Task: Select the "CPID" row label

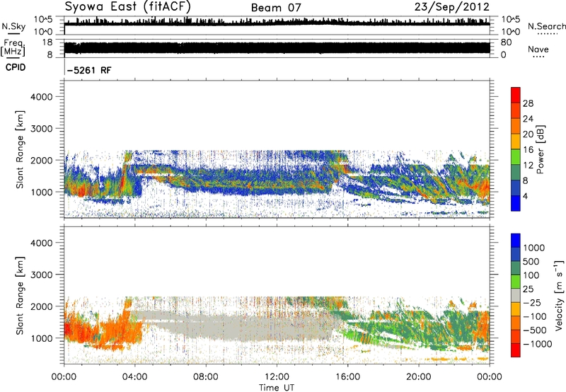Action: tap(16, 67)
